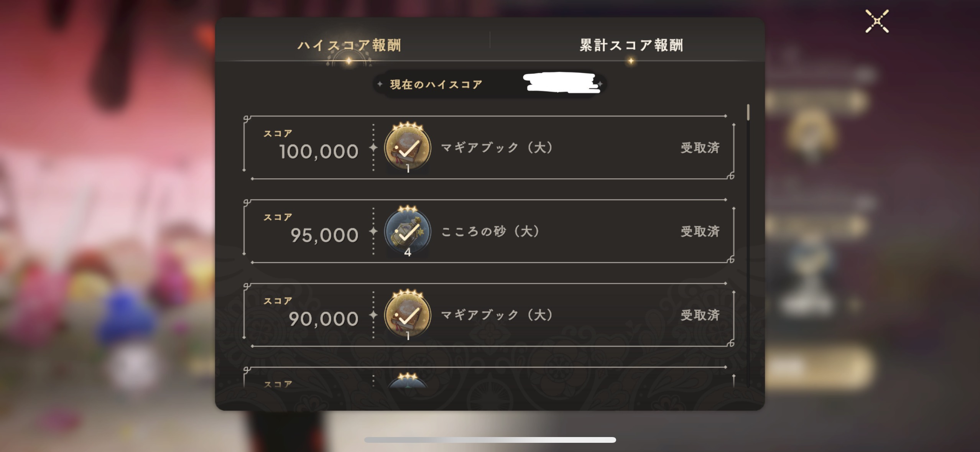The image size is (980, 452).
Task: Tap the 90,000 score threshold text
Action: [x=324, y=319]
